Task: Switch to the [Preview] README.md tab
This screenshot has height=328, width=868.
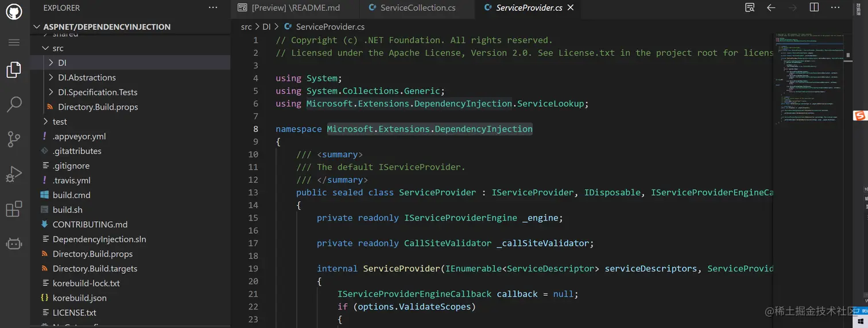Action: click(x=296, y=8)
